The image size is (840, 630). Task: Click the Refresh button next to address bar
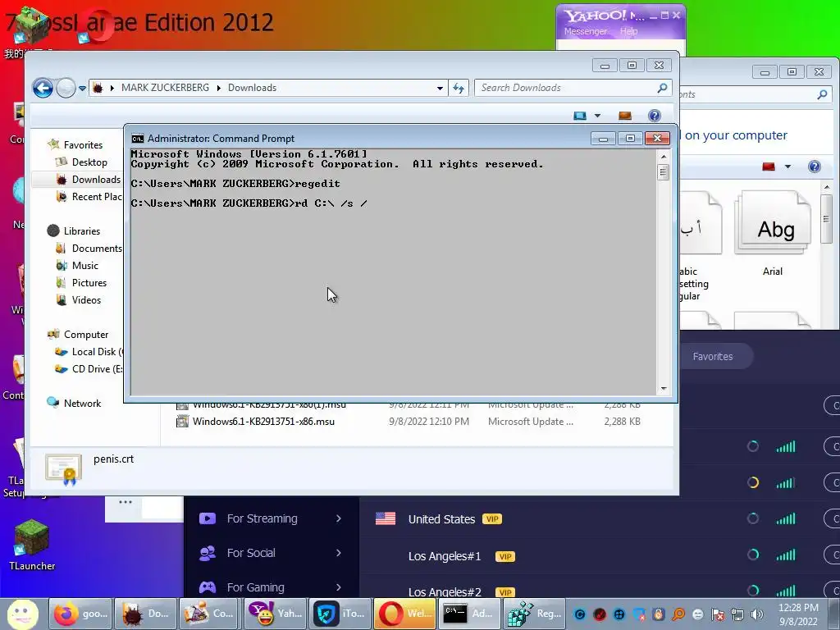pyautogui.click(x=459, y=88)
